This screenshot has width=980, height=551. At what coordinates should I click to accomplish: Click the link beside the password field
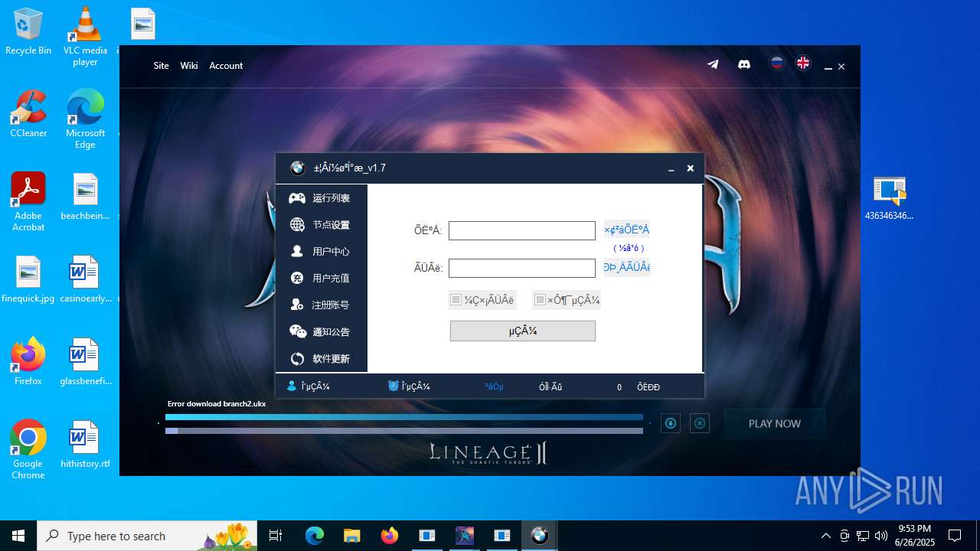626,267
